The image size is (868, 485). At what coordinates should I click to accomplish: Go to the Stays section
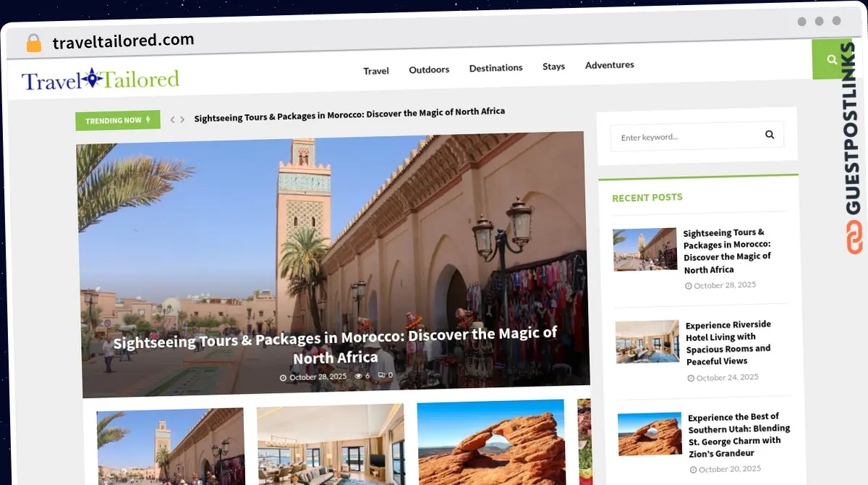553,67
